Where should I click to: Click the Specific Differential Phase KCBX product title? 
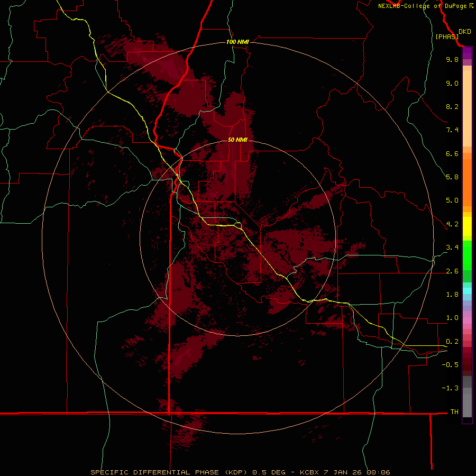(241, 472)
